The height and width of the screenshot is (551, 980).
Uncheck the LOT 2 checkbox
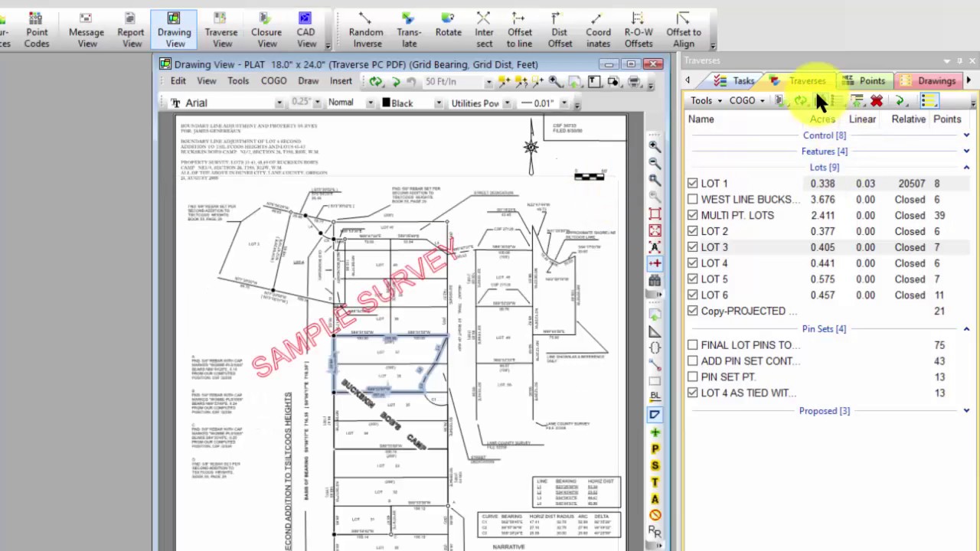[x=693, y=231]
